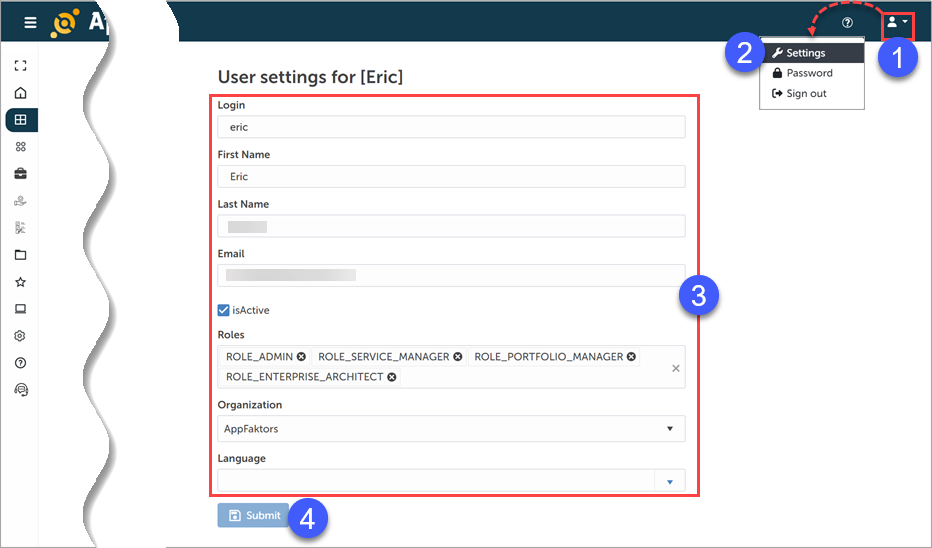Click the briefcase icon in sidebar

20,174
